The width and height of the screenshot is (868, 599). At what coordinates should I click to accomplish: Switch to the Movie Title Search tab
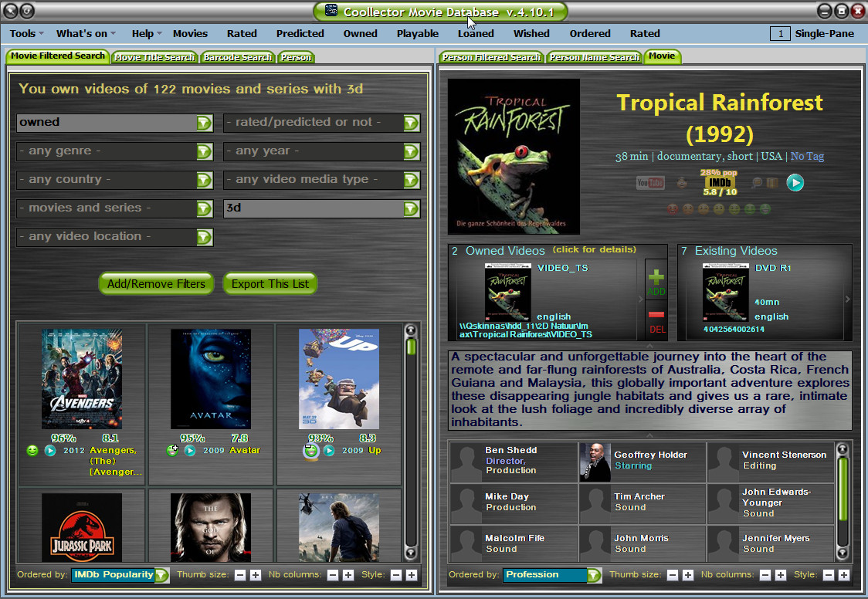154,57
